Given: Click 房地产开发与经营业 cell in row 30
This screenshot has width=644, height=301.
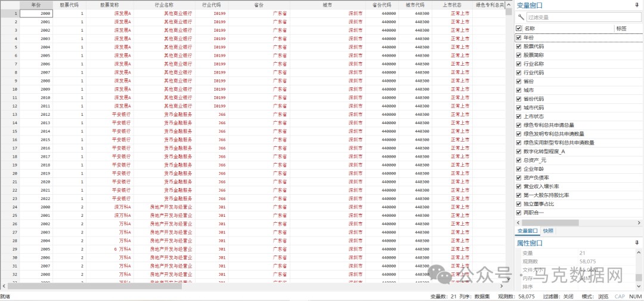Looking at the screenshot, I should coord(165,257).
